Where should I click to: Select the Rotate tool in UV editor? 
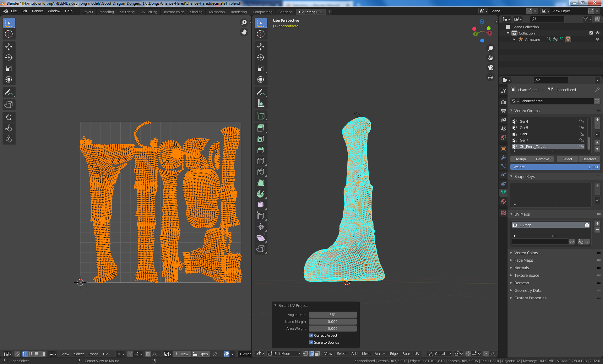pyautogui.click(x=9, y=57)
